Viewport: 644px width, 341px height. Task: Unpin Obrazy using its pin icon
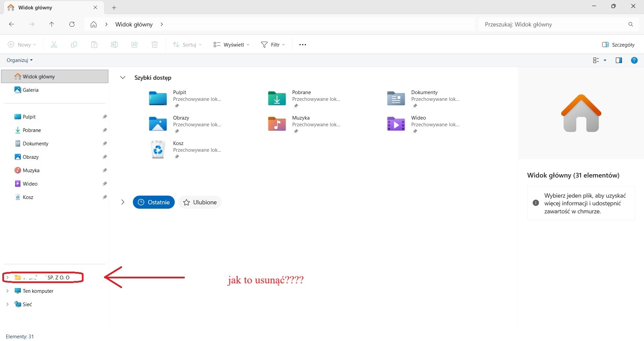(x=105, y=157)
